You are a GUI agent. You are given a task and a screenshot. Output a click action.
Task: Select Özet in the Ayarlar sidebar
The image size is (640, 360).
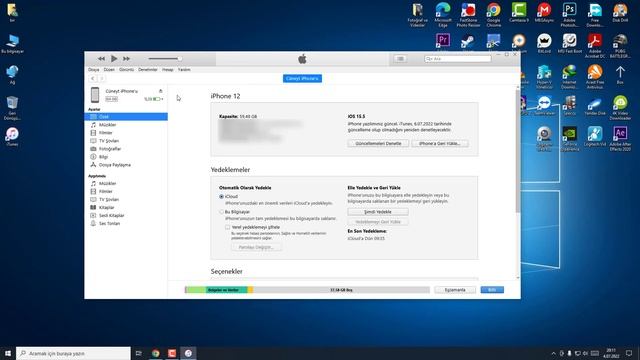click(x=126, y=117)
